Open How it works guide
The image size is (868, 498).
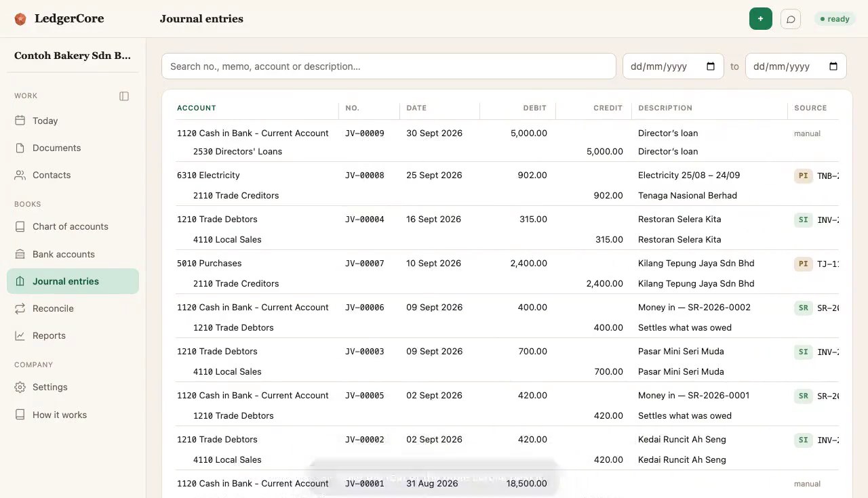click(x=73, y=415)
